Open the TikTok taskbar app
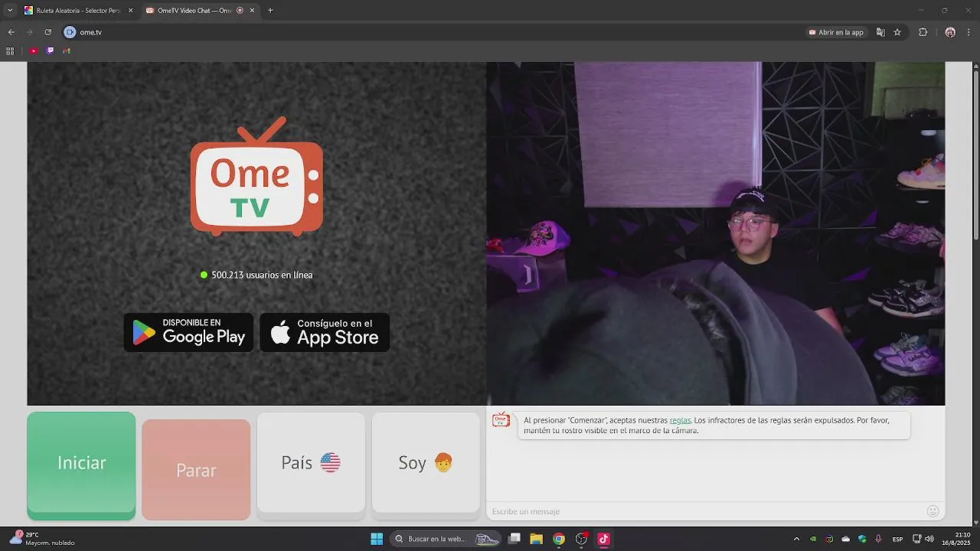Viewport: 980px width, 551px height. [x=603, y=539]
